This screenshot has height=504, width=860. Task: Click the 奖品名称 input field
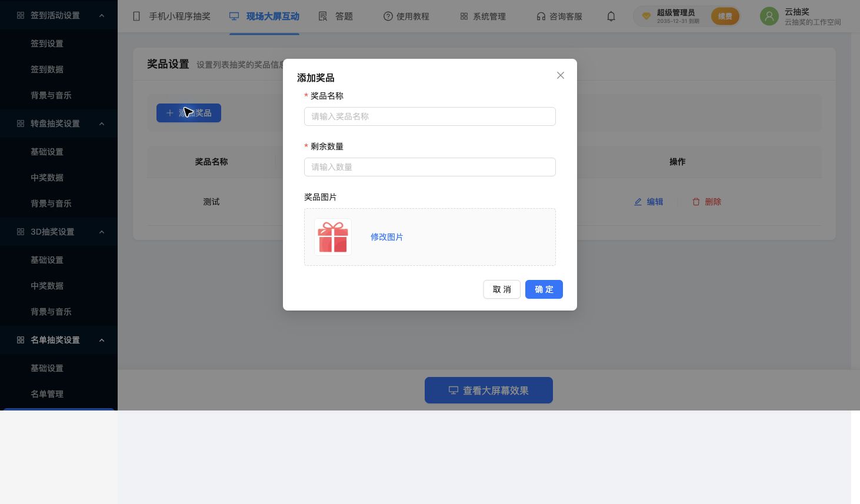pos(430,116)
